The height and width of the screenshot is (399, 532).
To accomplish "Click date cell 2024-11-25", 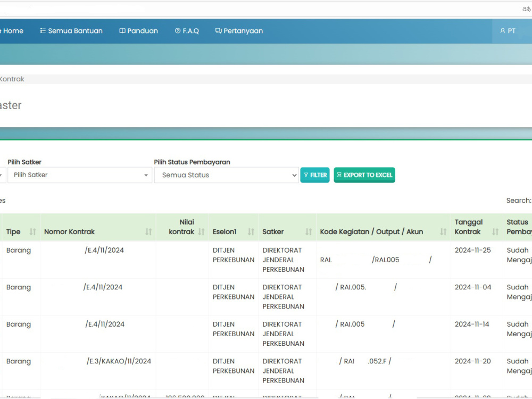I will pos(472,250).
